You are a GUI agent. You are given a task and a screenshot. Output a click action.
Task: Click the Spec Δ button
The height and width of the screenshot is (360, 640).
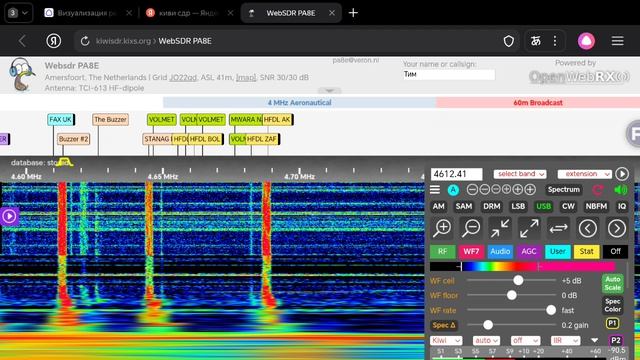pos(444,325)
